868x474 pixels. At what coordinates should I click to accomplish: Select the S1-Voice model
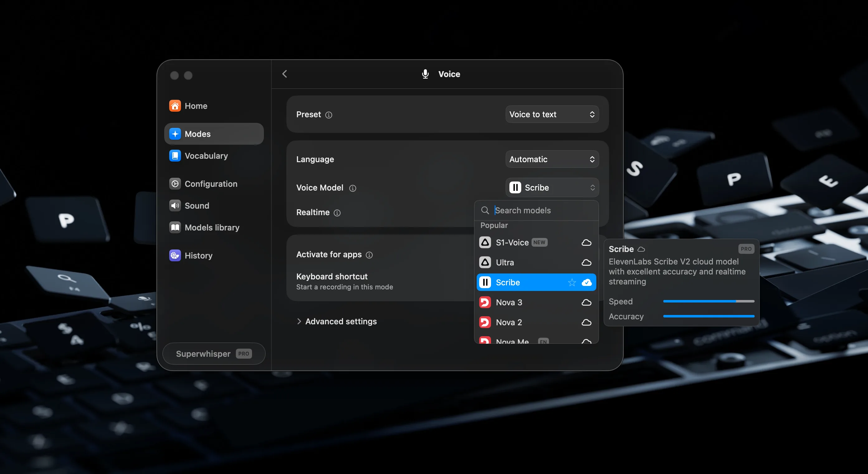click(536, 243)
